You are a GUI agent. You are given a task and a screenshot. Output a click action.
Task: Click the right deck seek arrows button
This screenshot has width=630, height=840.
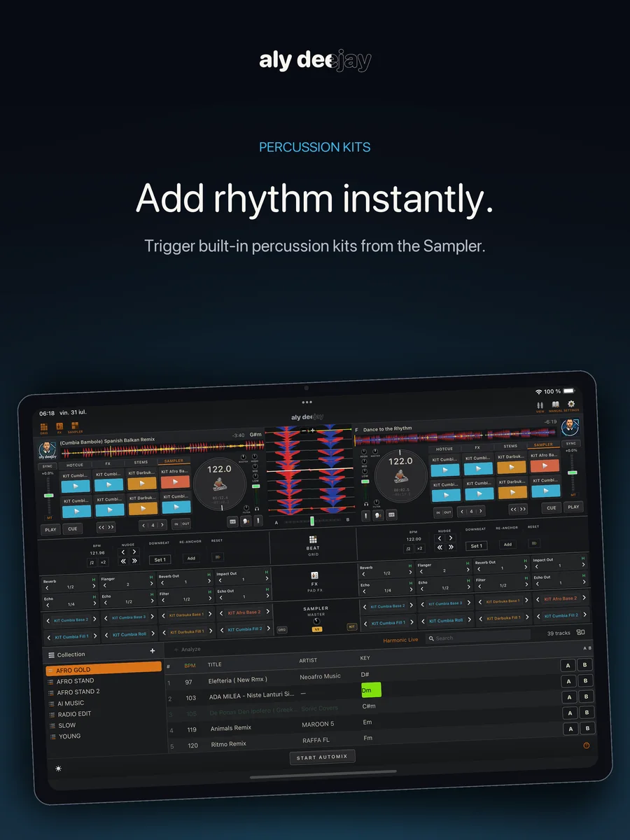point(518,510)
